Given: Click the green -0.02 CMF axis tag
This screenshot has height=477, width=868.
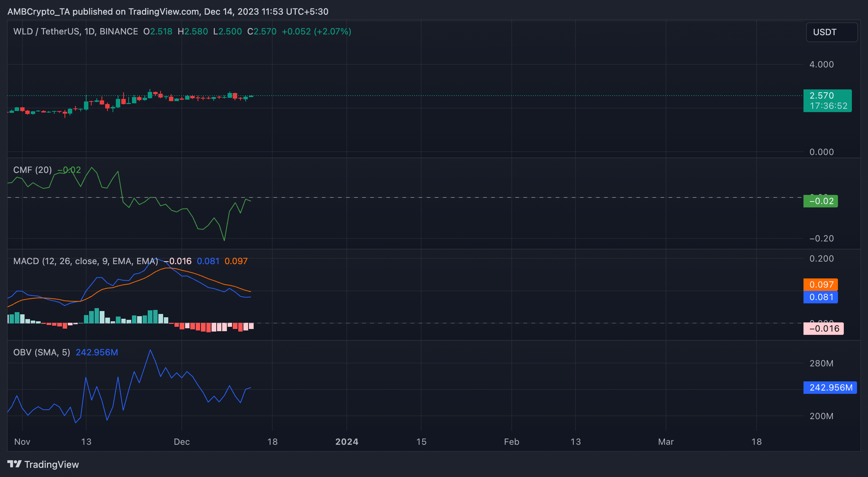Looking at the screenshot, I should [x=821, y=201].
